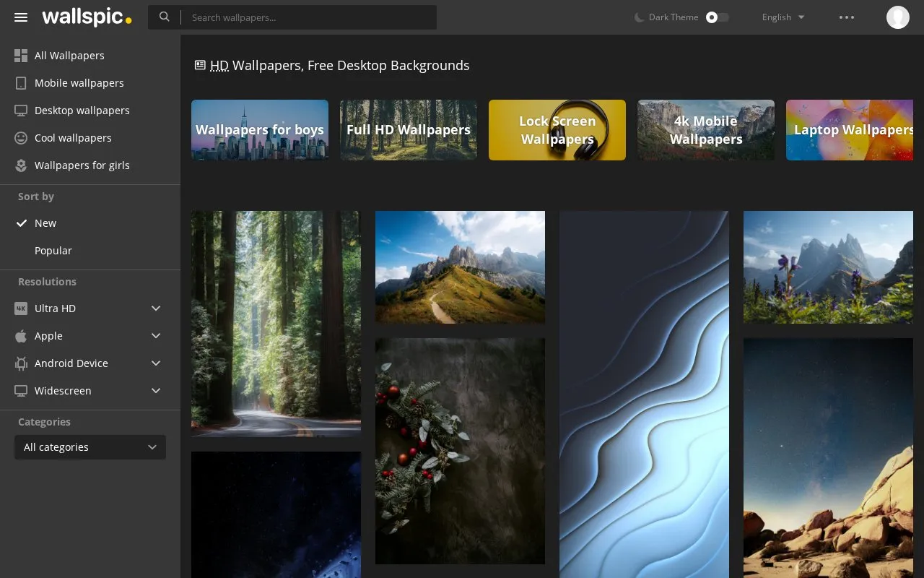
Task: Open Laptop Wallpapers category card
Action: (850, 130)
